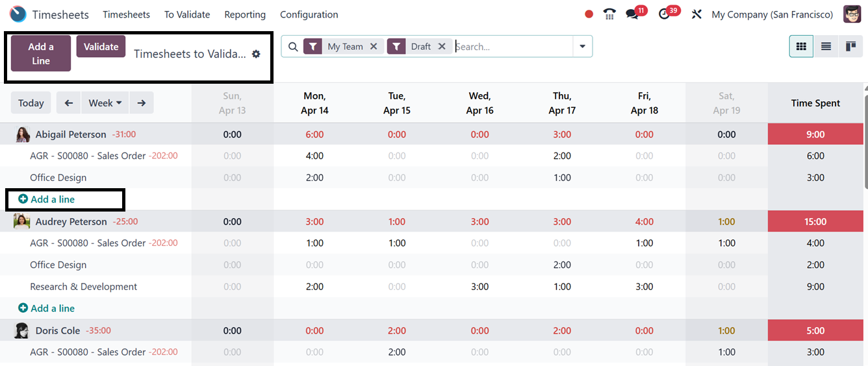Click the Timesheets app logo icon
This screenshot has width=868, height=366.
tap(18, 14)
